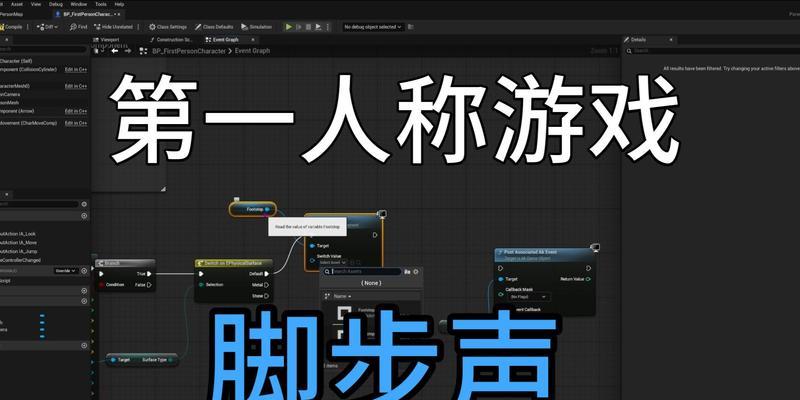
Task: Click 'Edit in C++' for Arrow component
Action: point(76,111)
